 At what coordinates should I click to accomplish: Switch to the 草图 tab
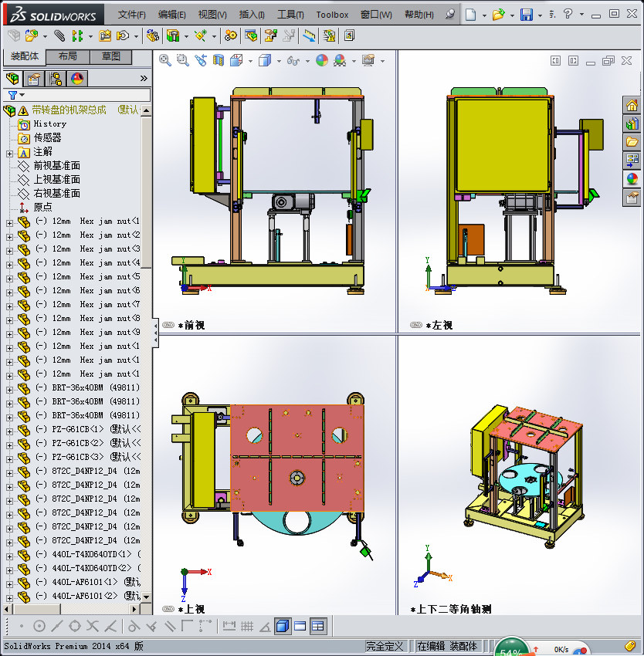[x=111, y=56]
